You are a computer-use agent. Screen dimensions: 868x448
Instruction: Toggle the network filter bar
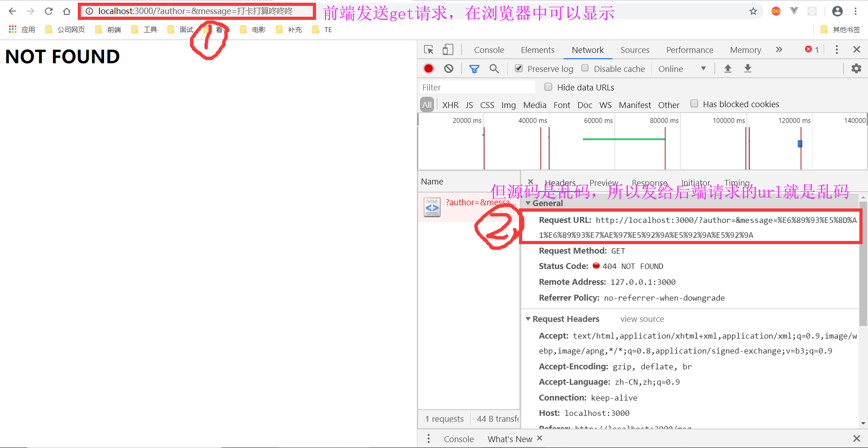click(474, 69)
